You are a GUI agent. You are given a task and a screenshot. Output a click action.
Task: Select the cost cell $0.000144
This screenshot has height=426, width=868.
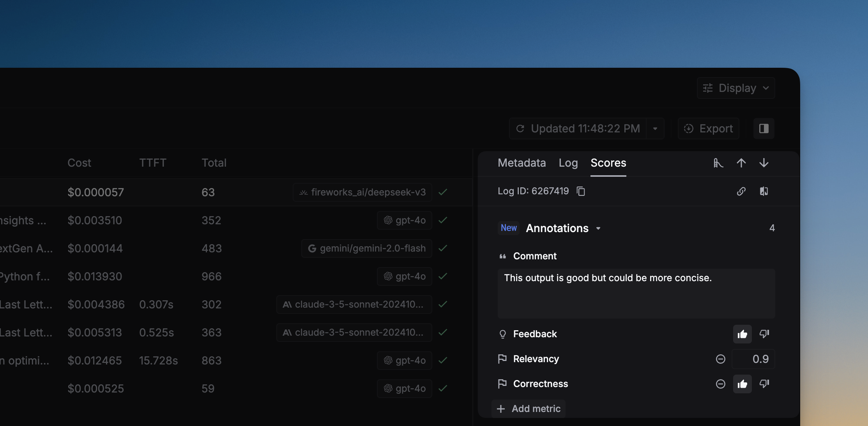click(x=95, y=248)
